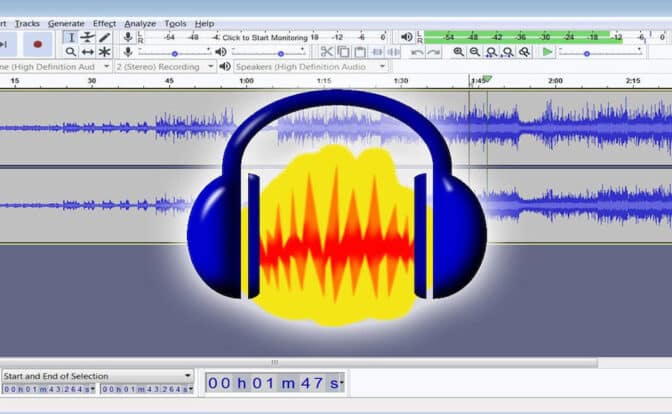Open the Effect menu

[104, 24]
